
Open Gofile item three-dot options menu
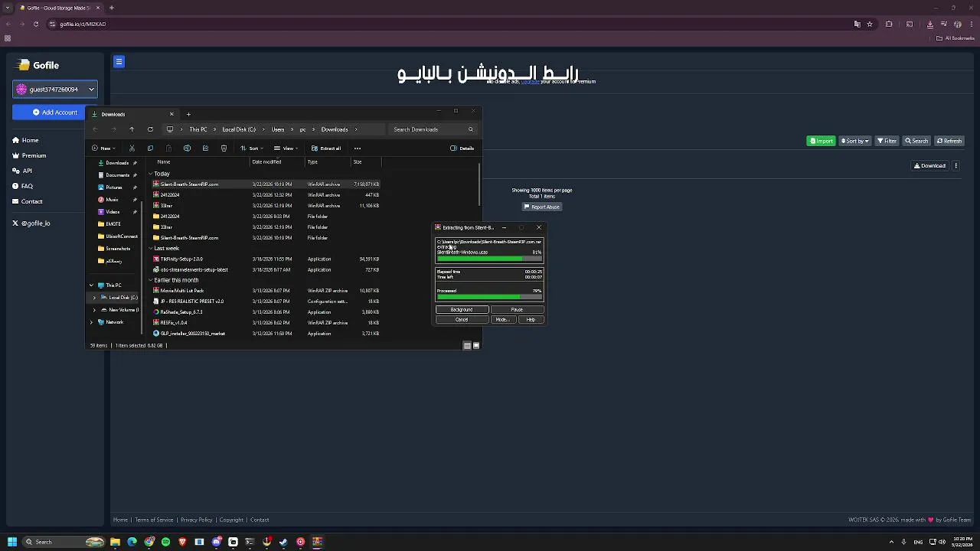click(x=955, y=165)
